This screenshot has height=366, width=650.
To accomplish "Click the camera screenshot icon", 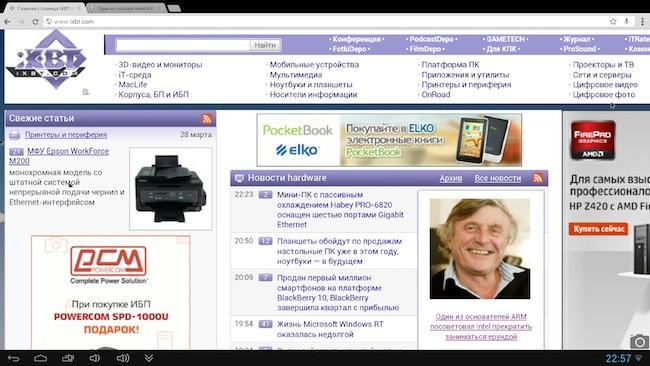I will pyautogui.click(x=639, y=341).
